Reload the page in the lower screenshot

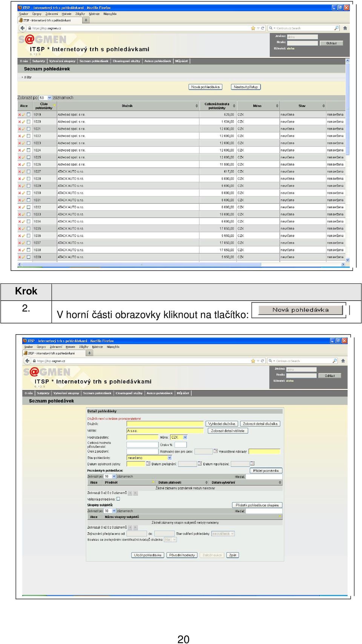pos(263,361)
